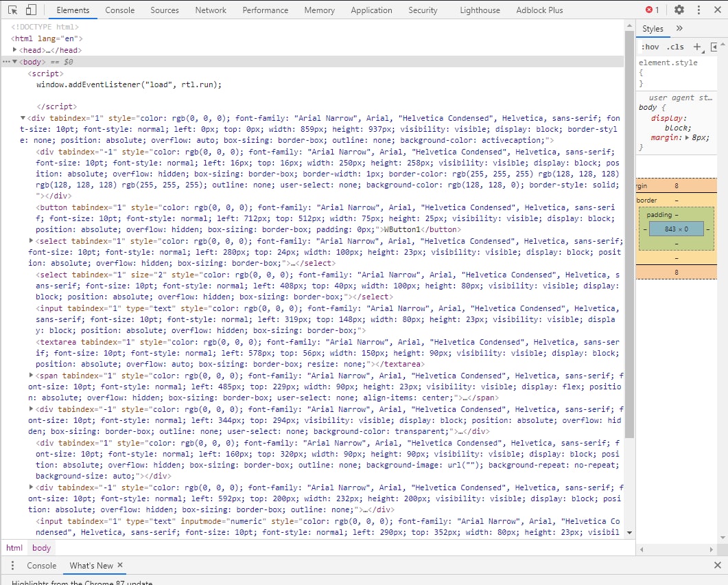This screenshot has width=728, height=585.
Task: Select the script element node
Action: [45, 73]
